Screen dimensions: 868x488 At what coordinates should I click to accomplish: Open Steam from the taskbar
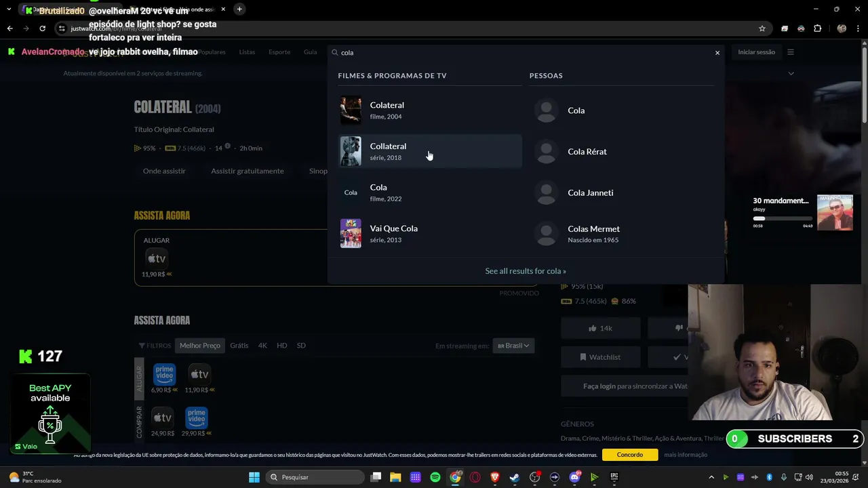point(515,477)
